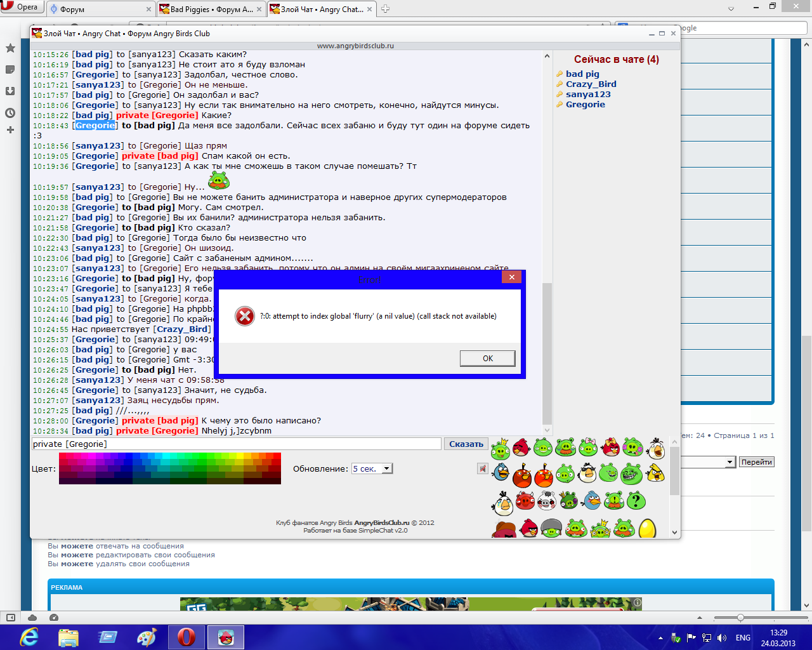This screenshot has height=650, width=812.
Task: Select Gregorie in online users list
Action: [x=585, y=104]
